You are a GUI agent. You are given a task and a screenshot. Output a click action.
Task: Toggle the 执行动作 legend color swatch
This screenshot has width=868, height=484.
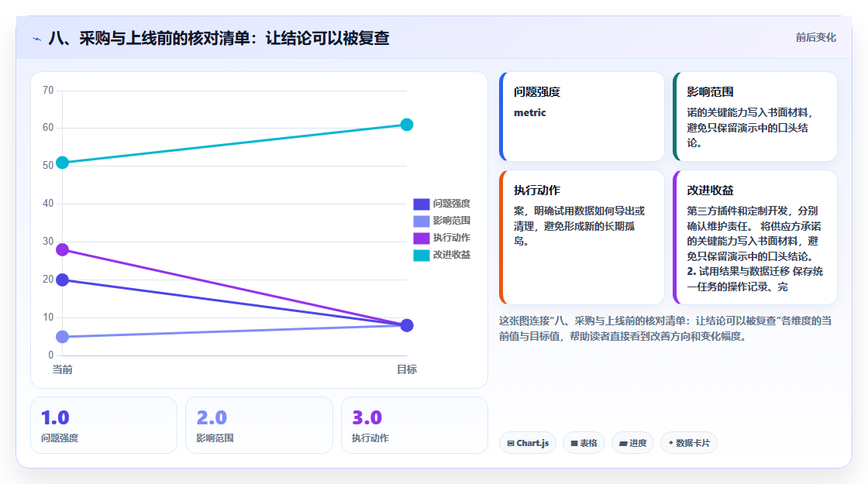click(422, 239)
